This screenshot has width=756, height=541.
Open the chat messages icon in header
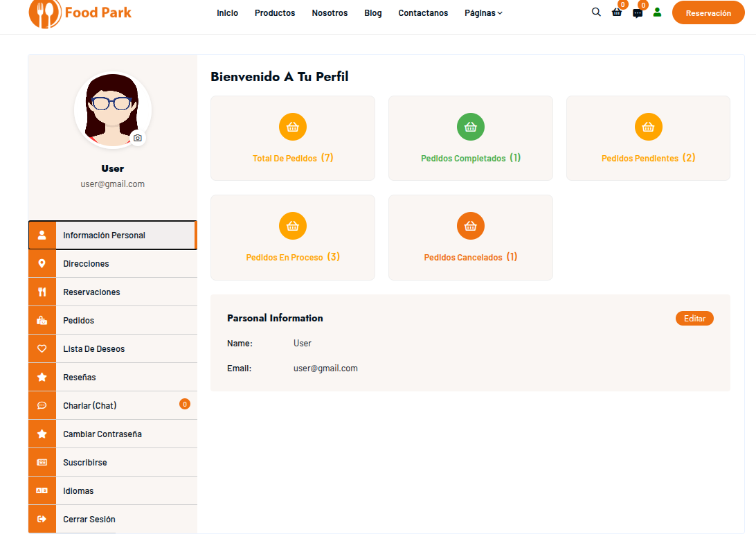tap(638, 13)
